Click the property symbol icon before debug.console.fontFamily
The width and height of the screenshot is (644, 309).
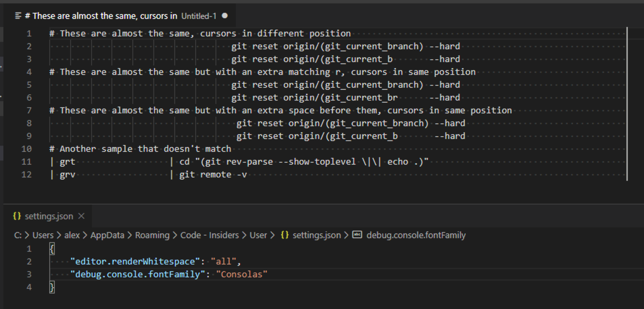pyautogui.click(x=357, y=235)
